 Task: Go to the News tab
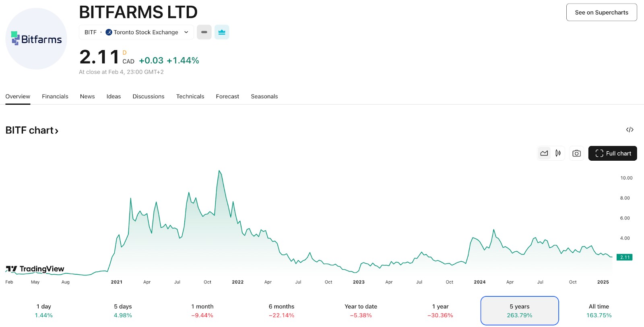(x=87, y=96)
